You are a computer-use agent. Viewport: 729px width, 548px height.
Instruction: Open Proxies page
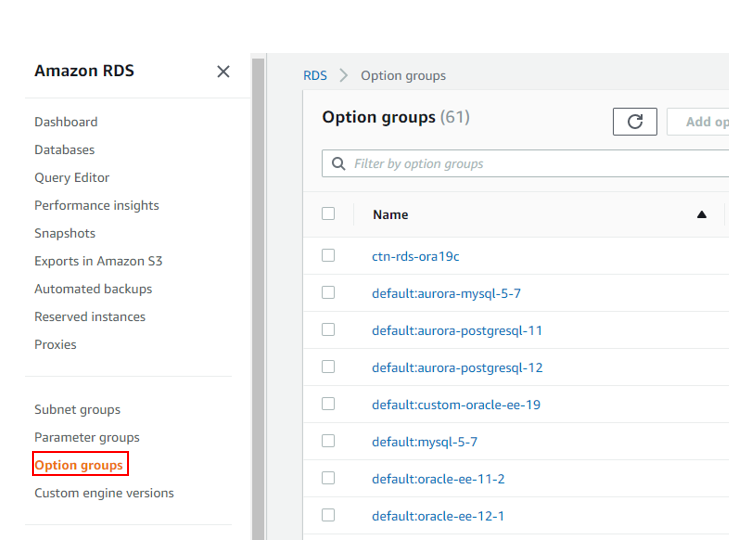55,345
